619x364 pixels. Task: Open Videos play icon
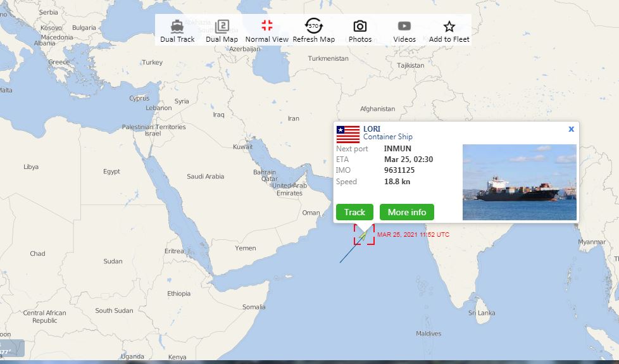(x=404, y=26)
